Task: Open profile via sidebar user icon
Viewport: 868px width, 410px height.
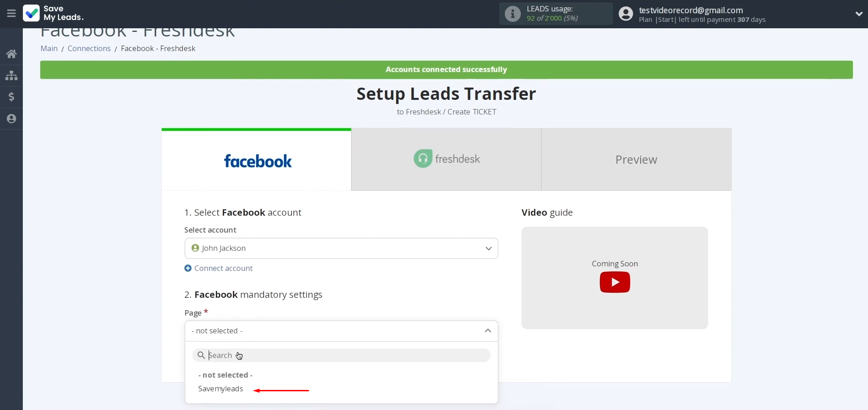Action: [x=11, y=119]
